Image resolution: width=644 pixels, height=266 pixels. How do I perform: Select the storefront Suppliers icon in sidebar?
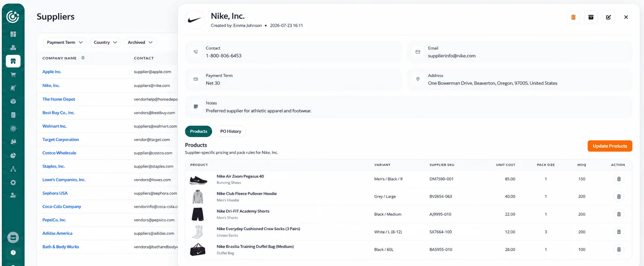click(13, 61)
